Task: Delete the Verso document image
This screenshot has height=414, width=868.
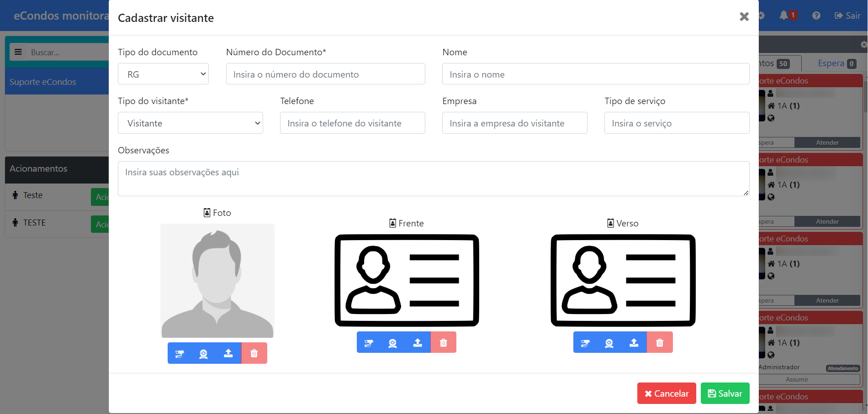Action: [660, 343]
